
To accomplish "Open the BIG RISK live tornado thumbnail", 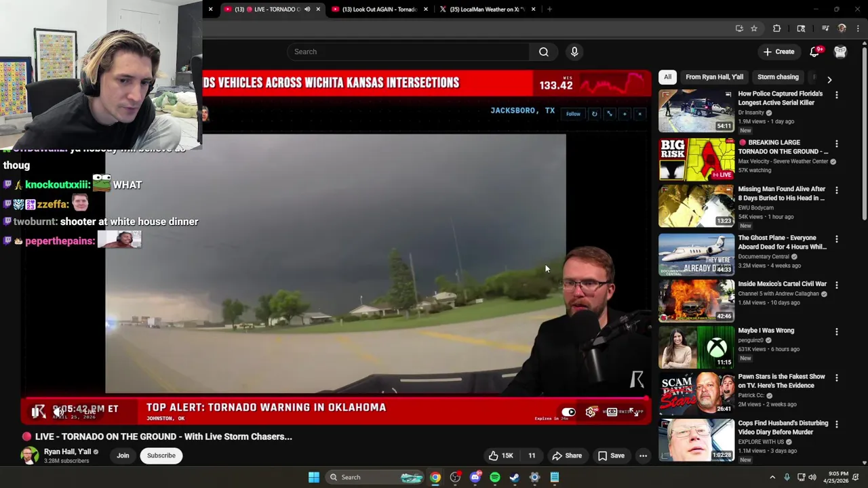I will point(696,159).
